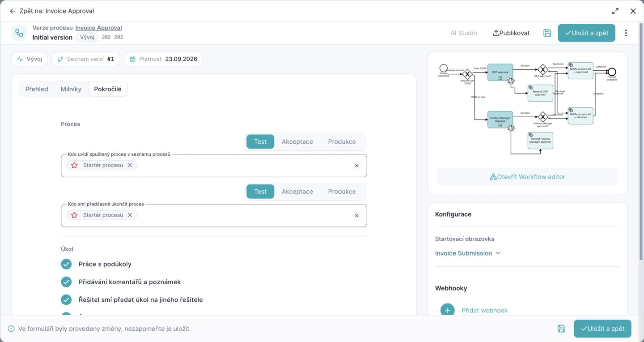Click the footer 'Uložit a zpět' button

(602, 329)
